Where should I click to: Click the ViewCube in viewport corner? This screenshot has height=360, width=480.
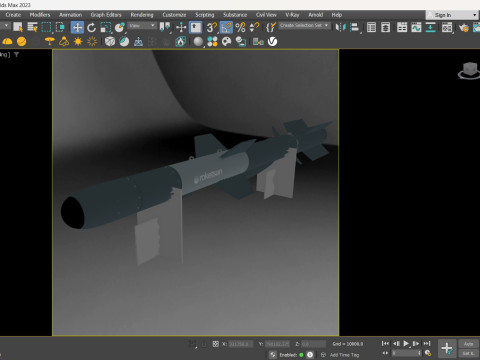coord(469,70)
